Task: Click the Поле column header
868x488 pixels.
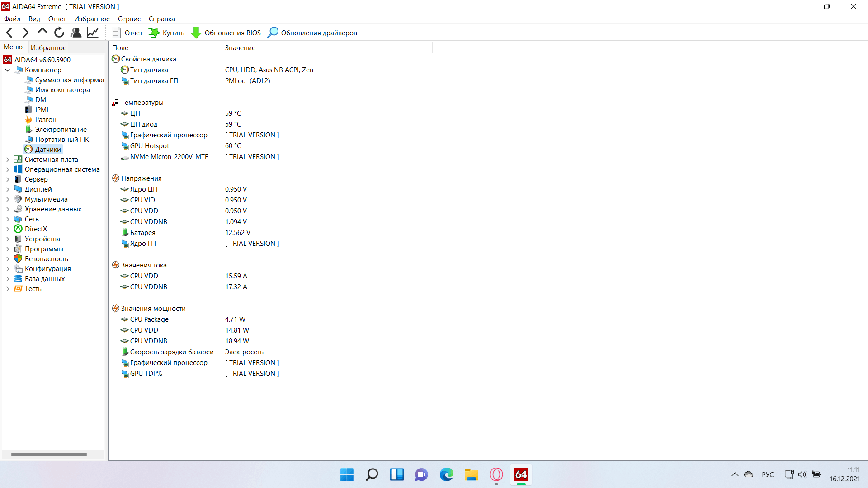Action: tap(165, 47)
